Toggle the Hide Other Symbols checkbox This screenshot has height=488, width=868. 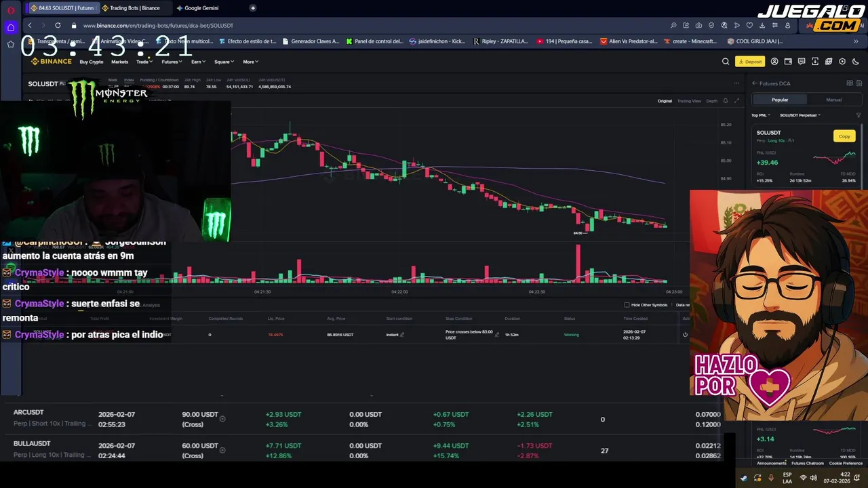(627, 305)
